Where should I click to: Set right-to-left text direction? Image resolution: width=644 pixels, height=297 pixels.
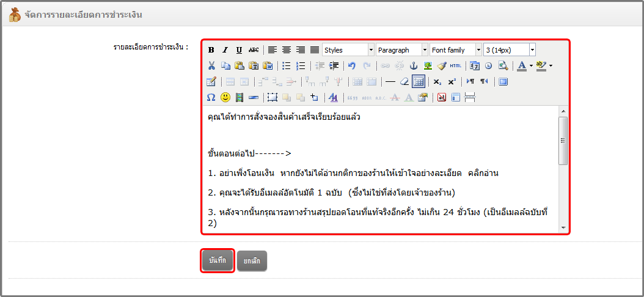coord(485,82)
